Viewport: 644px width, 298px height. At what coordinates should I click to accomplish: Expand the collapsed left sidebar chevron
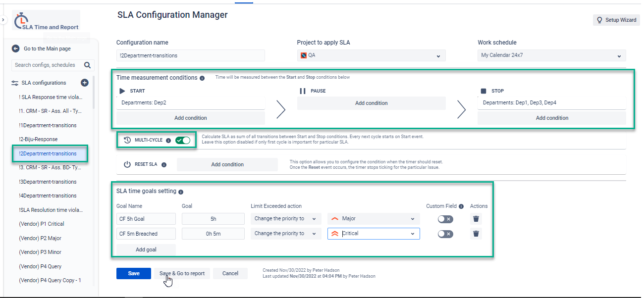pyautogui.click(x=3, y=20)
